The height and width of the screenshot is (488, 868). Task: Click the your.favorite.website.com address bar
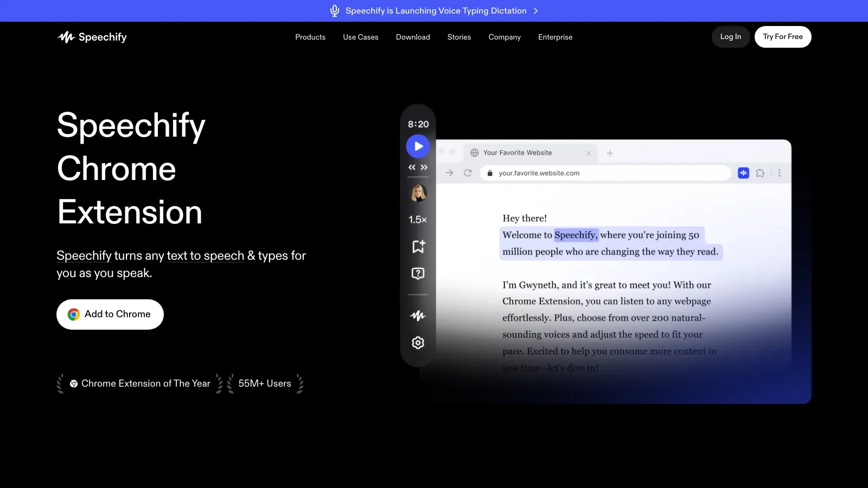pos(605,173)
